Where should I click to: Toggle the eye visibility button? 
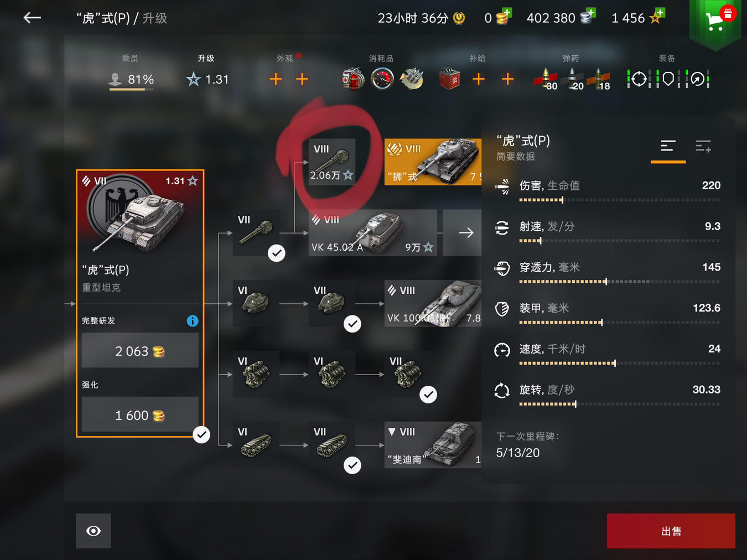pos(94,531)
